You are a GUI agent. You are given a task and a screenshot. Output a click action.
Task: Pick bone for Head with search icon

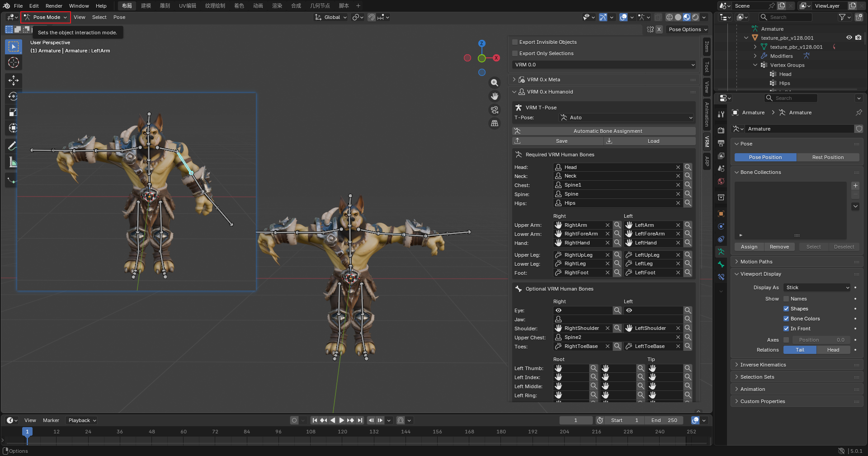coord(688,167)
